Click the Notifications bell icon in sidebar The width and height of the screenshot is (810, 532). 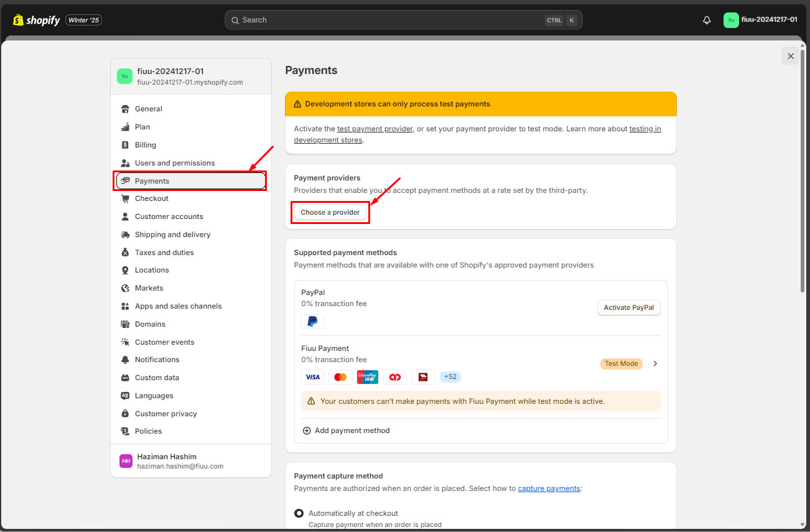124,360
